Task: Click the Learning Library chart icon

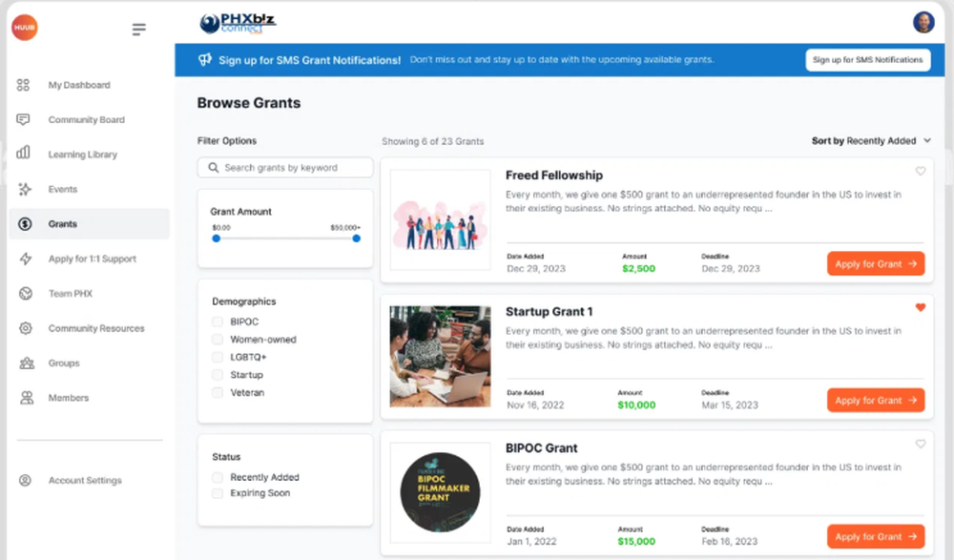Action: pos(23,153)
